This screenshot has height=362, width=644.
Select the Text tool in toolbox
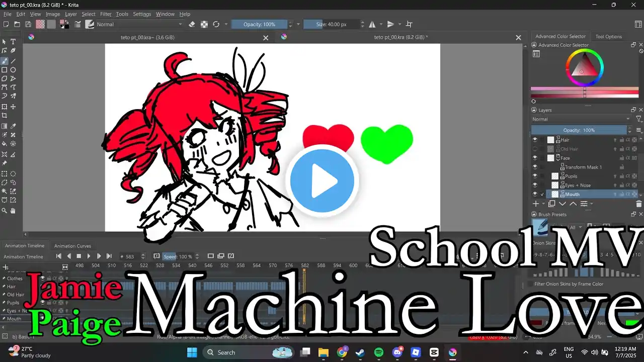[13, 42]
